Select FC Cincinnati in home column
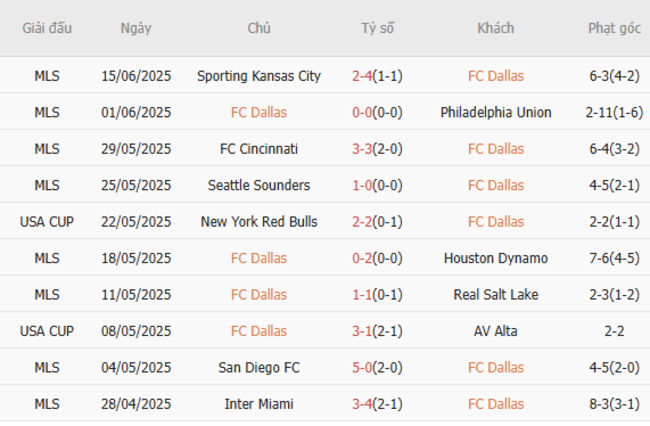650x426 pixels. coord(259,149)
